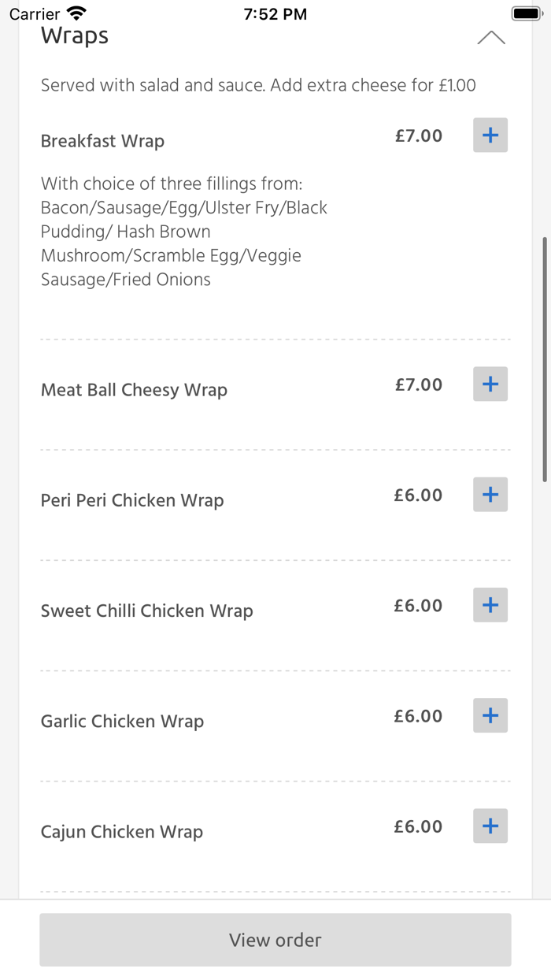This screenshot has width=551, height=980.
Task: Add the Cajun Chicken Wrap
Action: (490, 826)
